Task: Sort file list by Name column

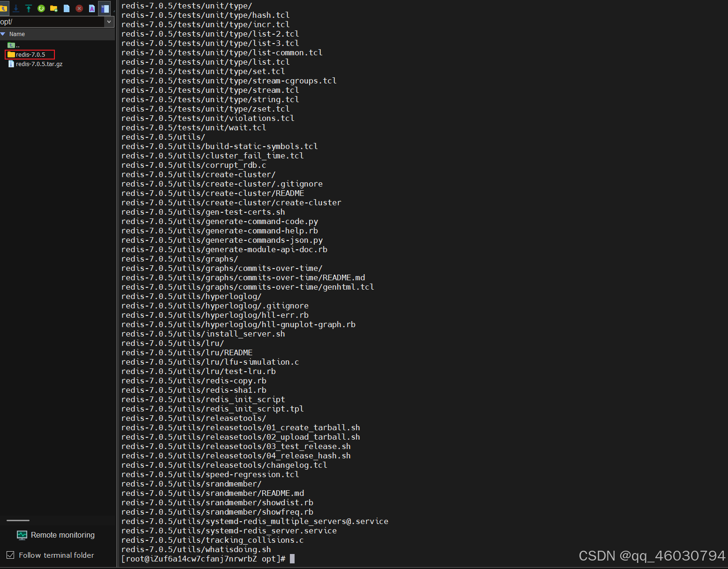Action: pyautogui.click(x=17, y=34)
